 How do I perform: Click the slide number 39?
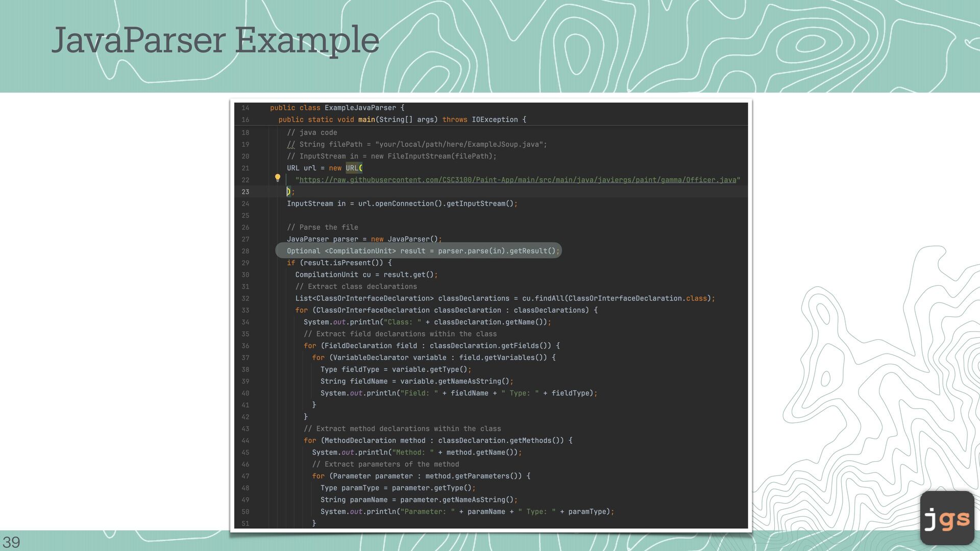click(11, 542)
